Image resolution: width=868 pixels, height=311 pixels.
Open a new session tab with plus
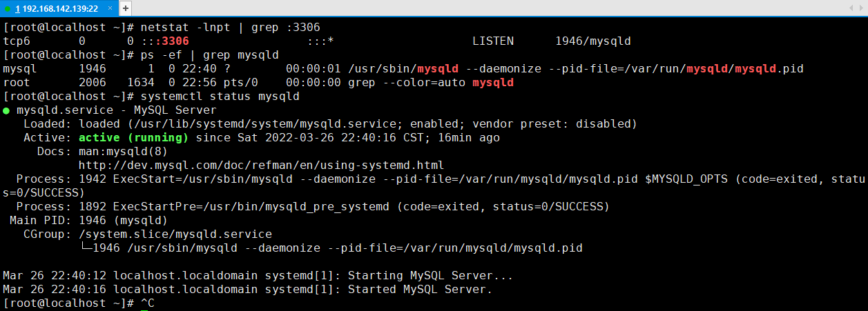[125, 8]
